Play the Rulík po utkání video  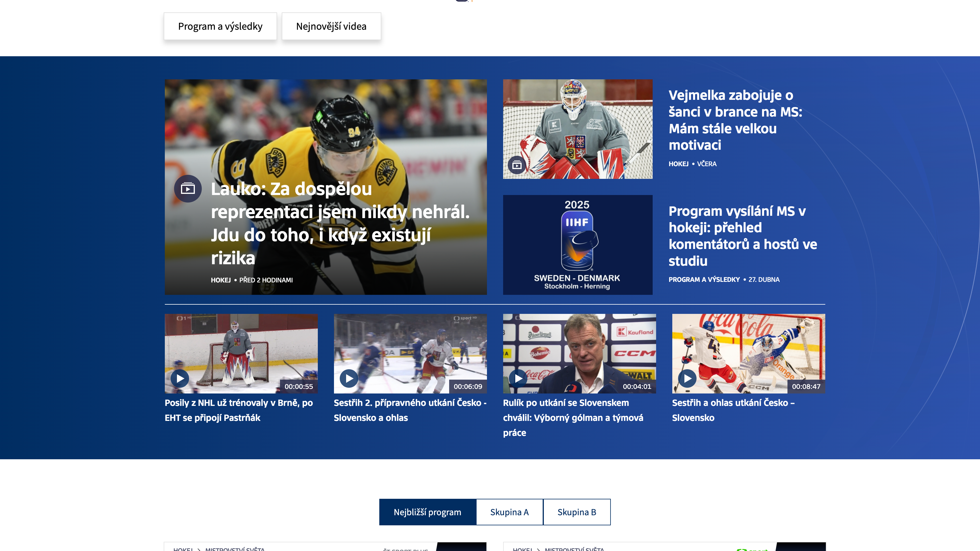tap(518, 378)
